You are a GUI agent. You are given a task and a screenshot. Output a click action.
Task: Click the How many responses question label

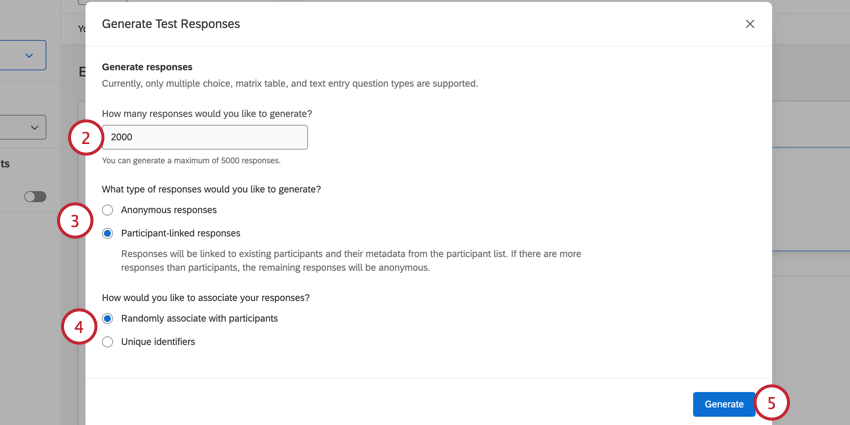pos(207,114)
